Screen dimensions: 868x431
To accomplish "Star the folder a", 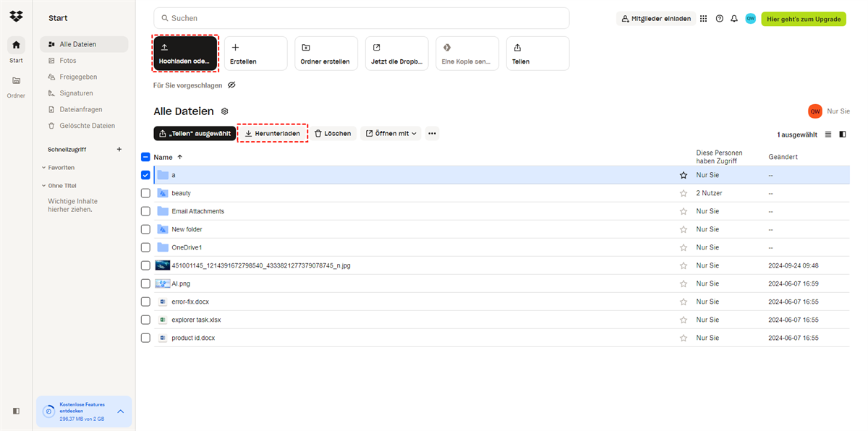I will point(683,175).
